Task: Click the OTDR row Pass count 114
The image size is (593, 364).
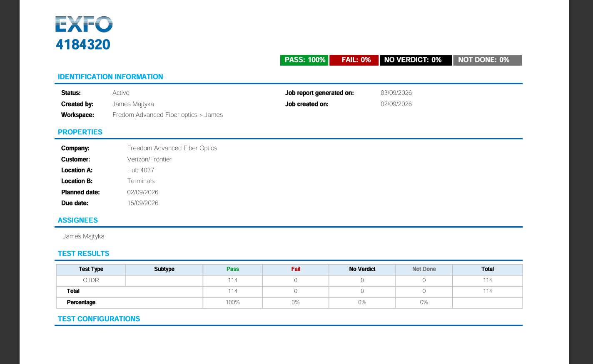Action: tap(233, 280)
